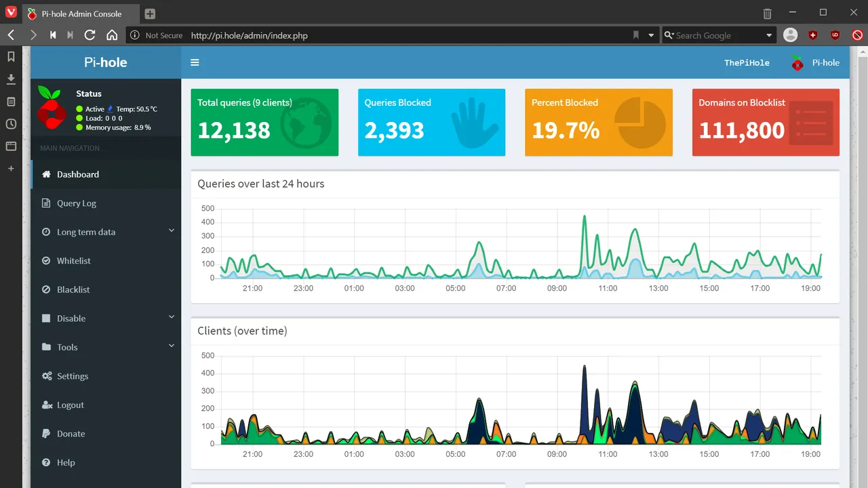Click the Pi-hole user menu top right
Screen dimensions: 868x488
click(x=815, y=62)
